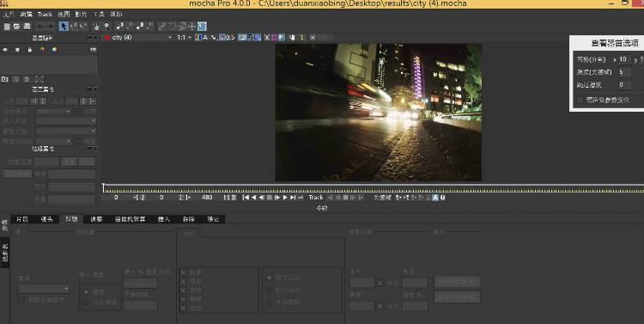Screen dimensions: 644x324
Task: Open the Track menu
Action: (x=45, y=15)
